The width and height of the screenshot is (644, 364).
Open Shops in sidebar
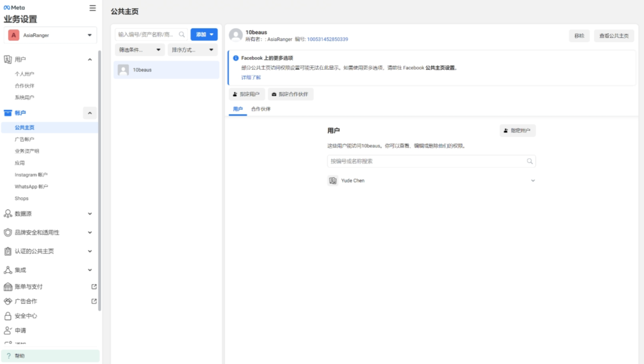[x=22, y=198]
